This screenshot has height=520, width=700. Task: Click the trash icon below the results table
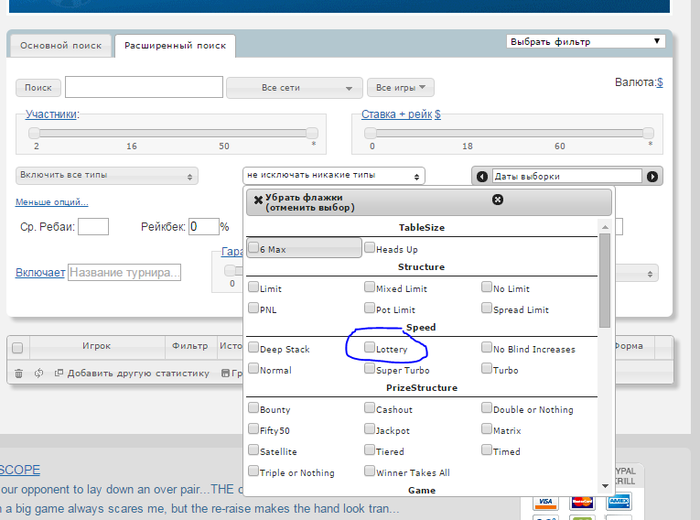(18, 373)
